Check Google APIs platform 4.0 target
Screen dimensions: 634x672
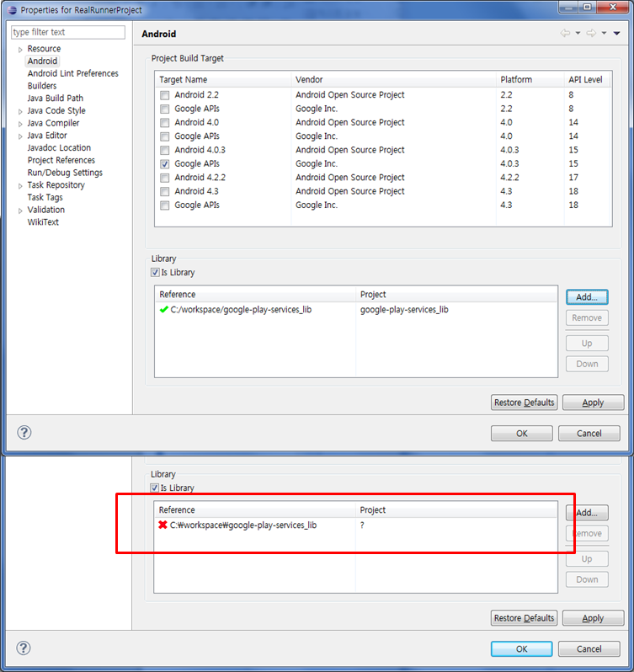(164, 136)
